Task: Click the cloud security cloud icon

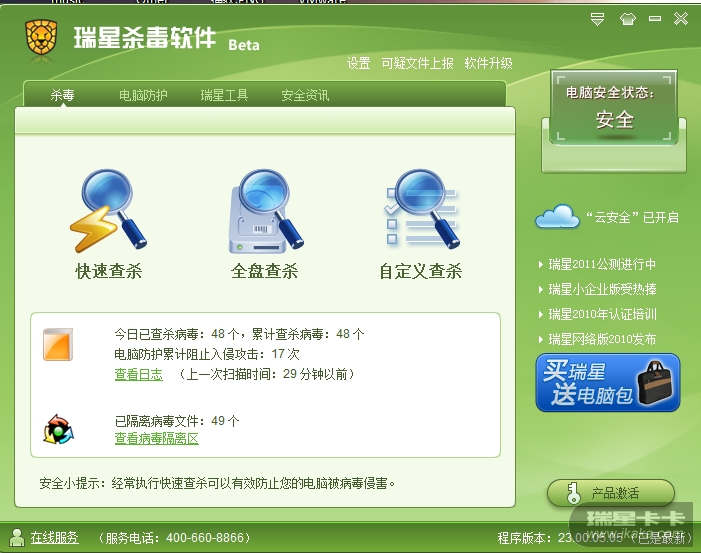Action: (557, 216)
